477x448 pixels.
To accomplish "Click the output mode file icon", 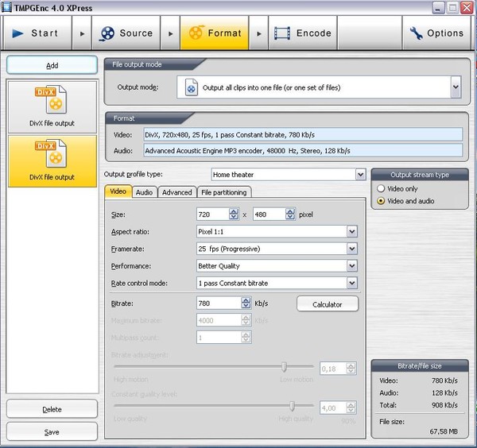I will point(192,87).
